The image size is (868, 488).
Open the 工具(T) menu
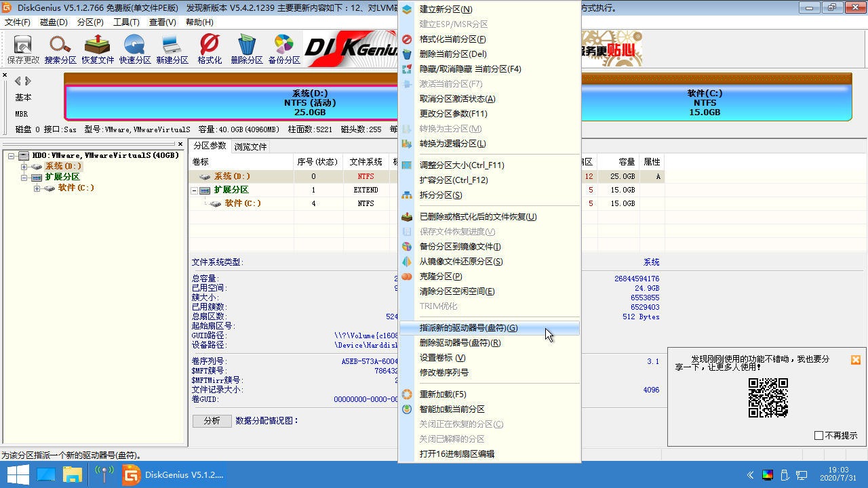pos(126,22)
